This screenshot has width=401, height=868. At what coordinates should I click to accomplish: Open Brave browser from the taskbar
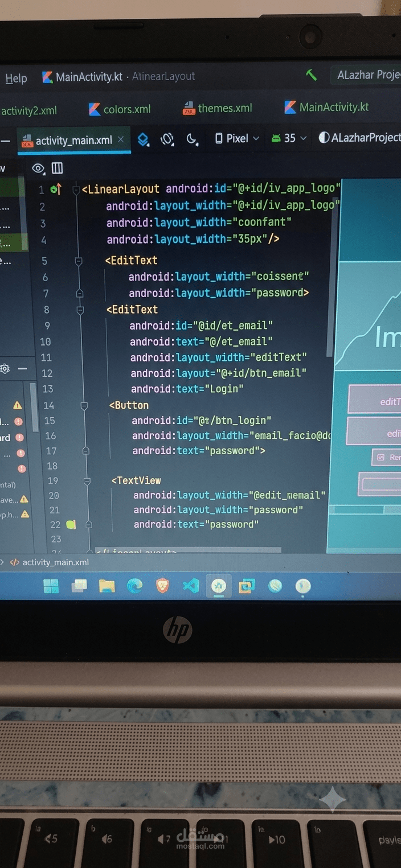(x=163, y=586)
